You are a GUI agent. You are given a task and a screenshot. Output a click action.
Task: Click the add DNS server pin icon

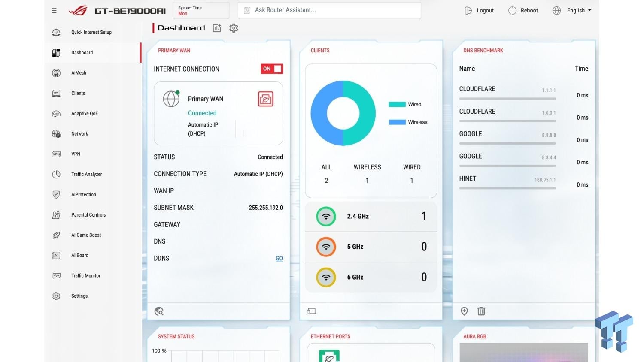464,311
